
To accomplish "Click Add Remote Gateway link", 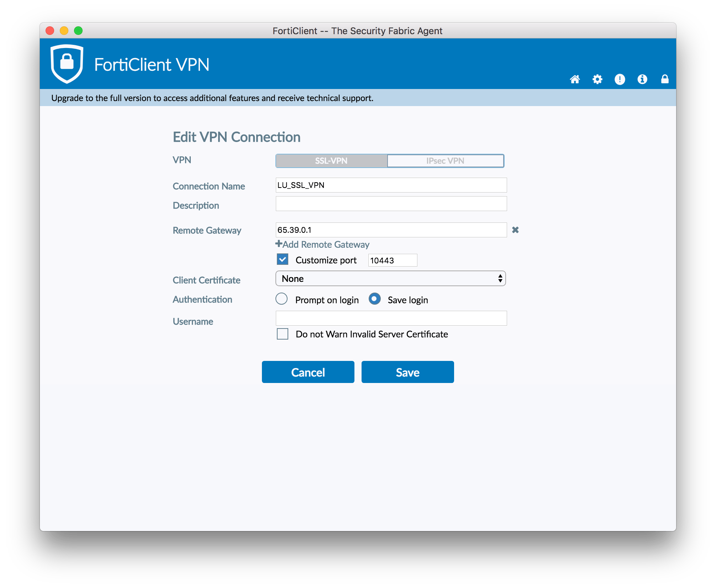I will tap(322, 245).
